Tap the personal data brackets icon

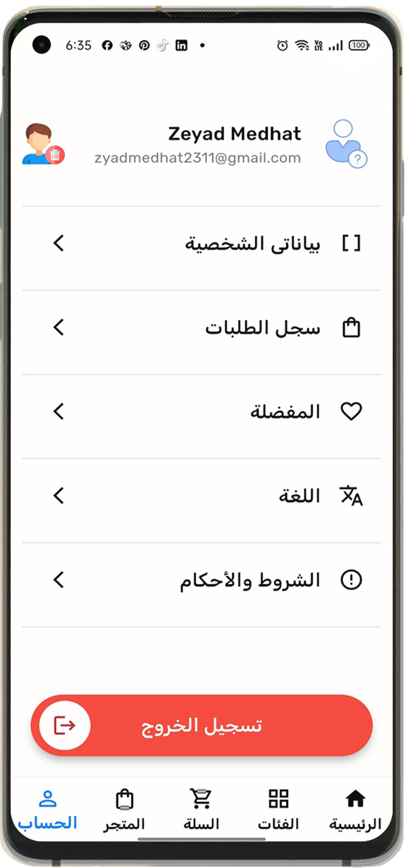coord(351,244)
